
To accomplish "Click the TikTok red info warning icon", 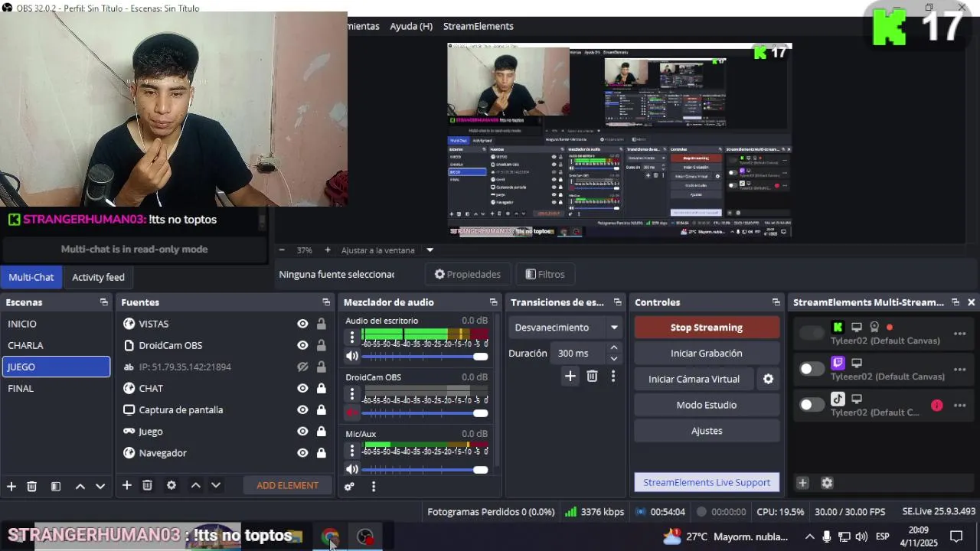I will pyautogui.click(x=937, y=406).
